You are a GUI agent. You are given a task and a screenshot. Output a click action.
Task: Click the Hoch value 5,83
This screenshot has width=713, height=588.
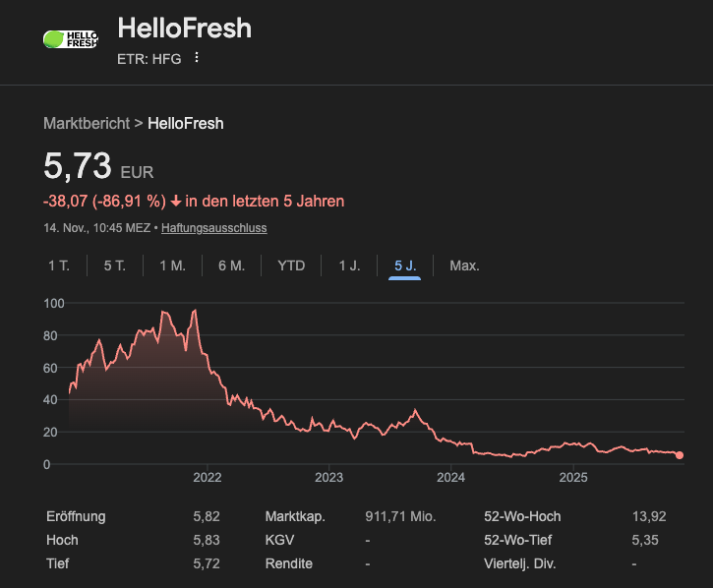click(207, 540)
